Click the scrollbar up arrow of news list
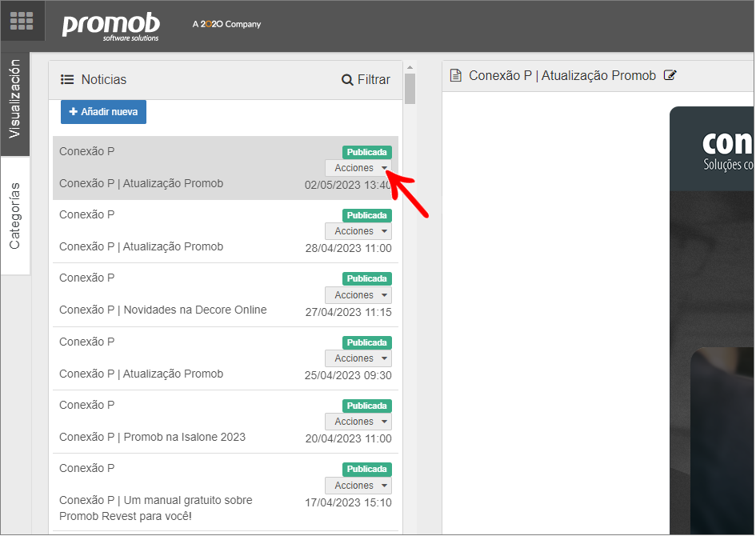This screenshot has width=756, height=536. [x=410, y=67]
